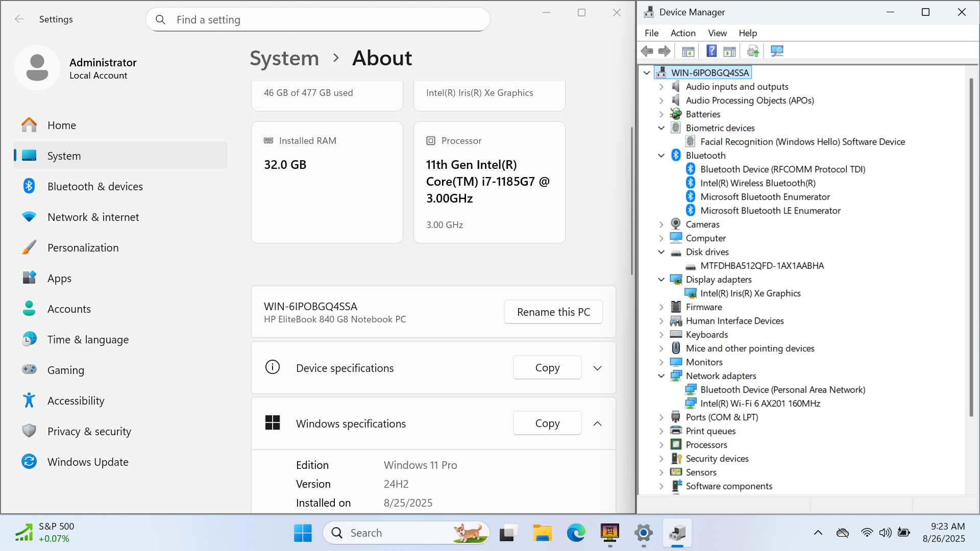Collapse the WIN-6IPOBGQ4SSA root node

647,73
